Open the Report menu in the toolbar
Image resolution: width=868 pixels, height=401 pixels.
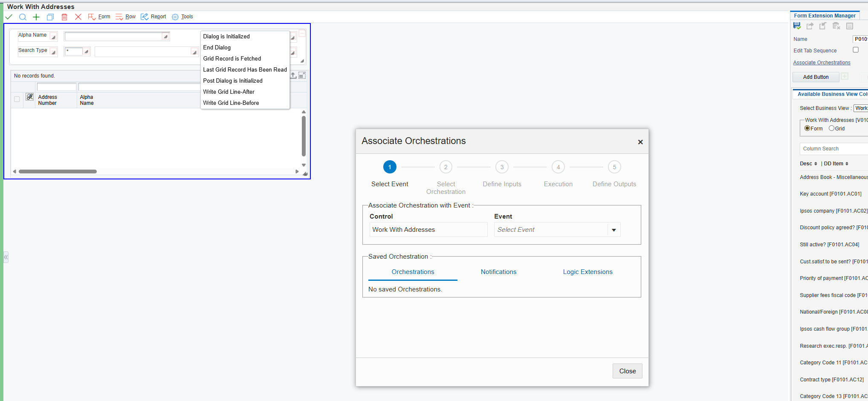pos(153,17)
